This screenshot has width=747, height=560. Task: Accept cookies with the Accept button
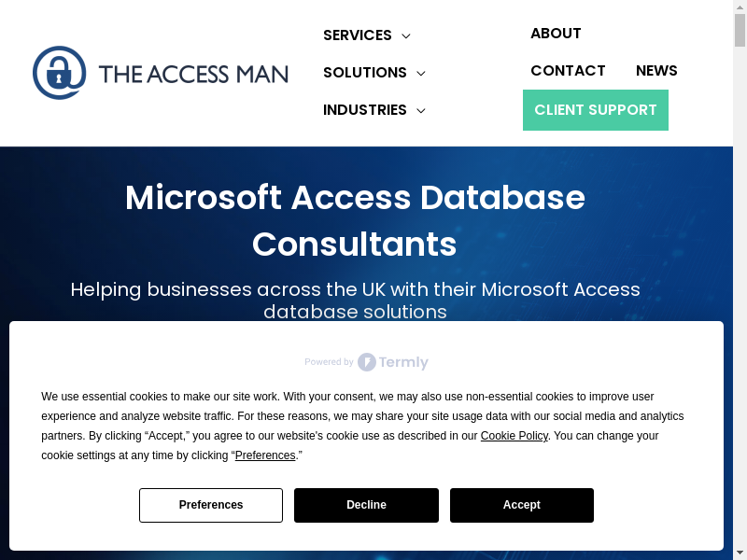pos(522,505)
